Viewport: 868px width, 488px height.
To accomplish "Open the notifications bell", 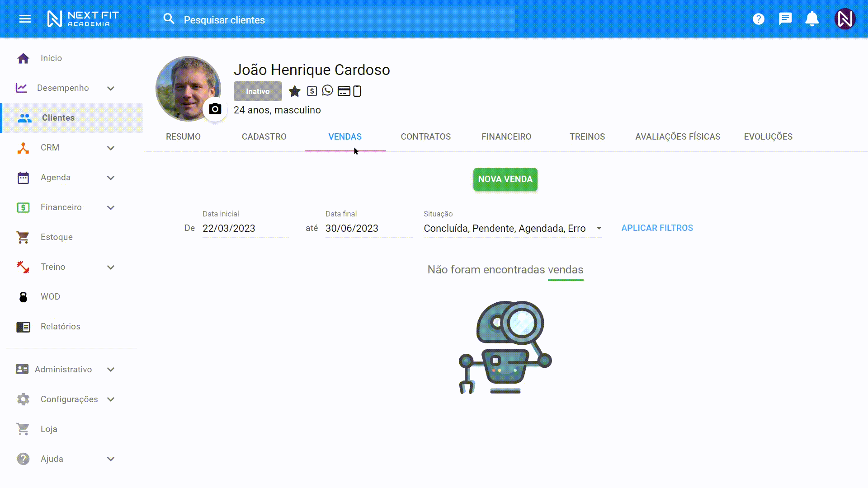I will 811,19.
